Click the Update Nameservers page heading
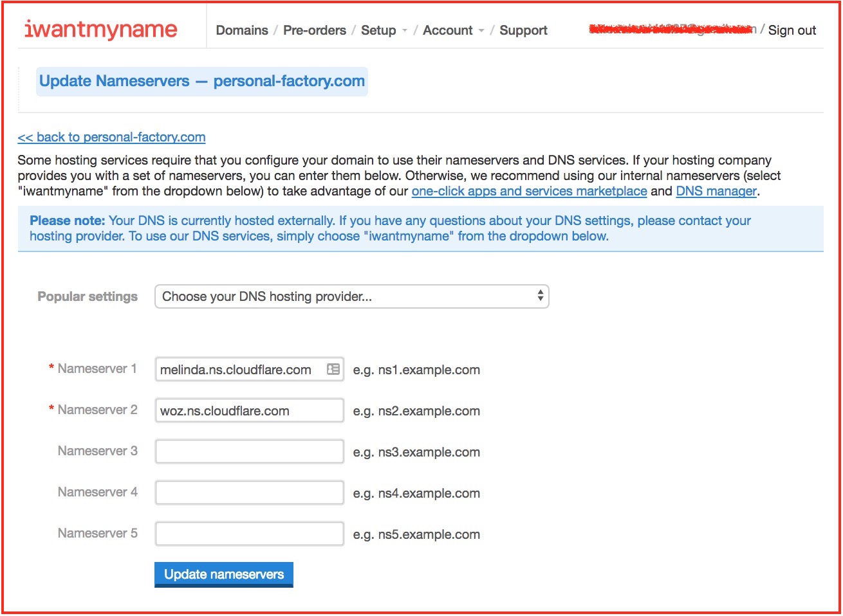 (x=202, y=81)
